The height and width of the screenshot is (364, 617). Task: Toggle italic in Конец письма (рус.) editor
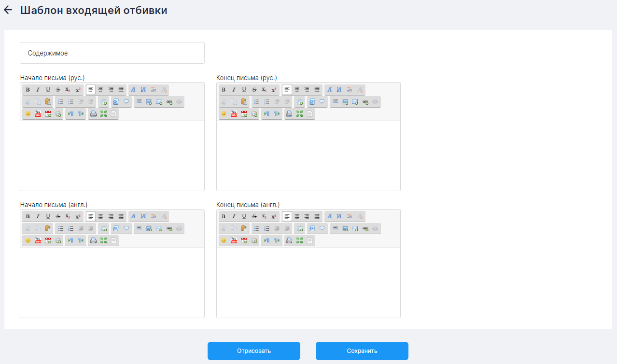point(234,90)
